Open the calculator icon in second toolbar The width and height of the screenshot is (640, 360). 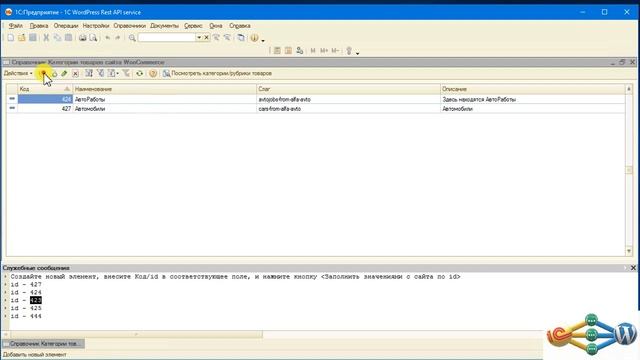[x=277, y=51]
